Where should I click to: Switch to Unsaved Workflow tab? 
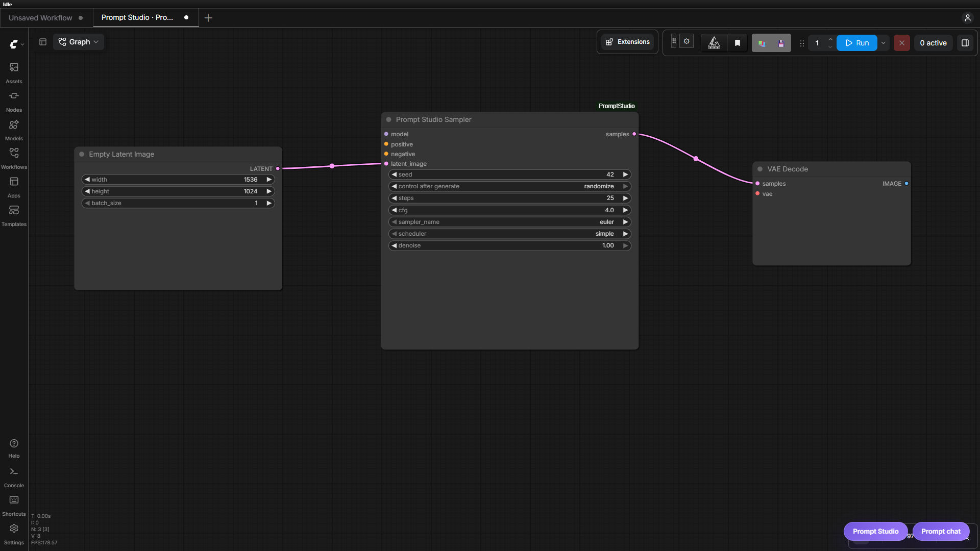coord(46,18)
